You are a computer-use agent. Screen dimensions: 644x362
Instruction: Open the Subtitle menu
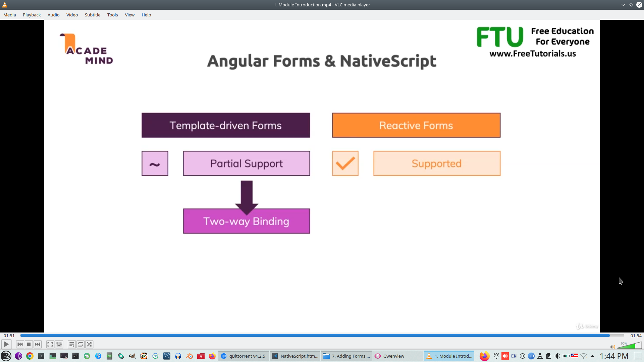92,15
